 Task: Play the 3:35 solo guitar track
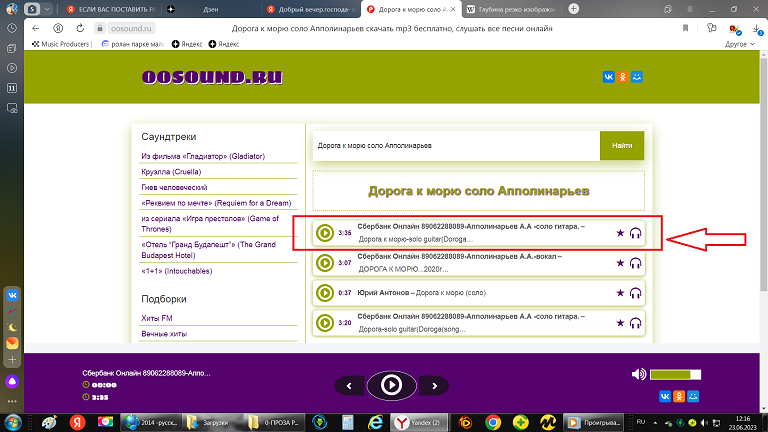(325, 233)
